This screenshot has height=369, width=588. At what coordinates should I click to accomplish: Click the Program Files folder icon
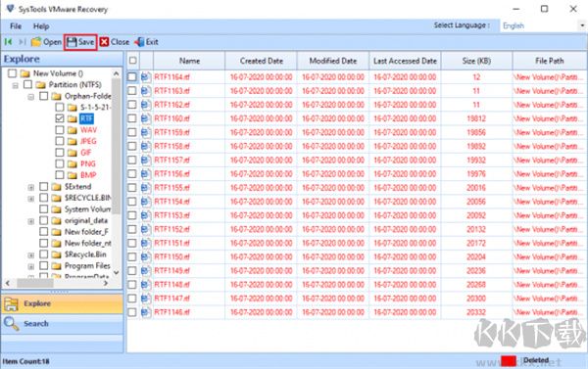pyautogui.click(x=57, y=266)
